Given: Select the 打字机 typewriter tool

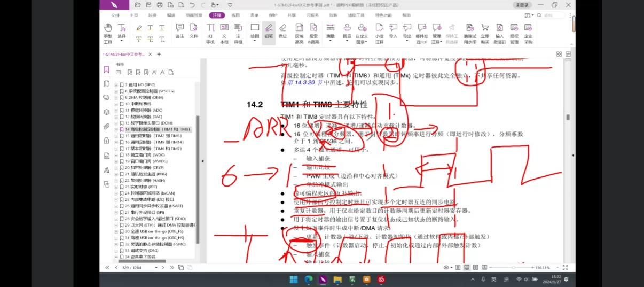Looking at the screenshot, I should point(210,33).
